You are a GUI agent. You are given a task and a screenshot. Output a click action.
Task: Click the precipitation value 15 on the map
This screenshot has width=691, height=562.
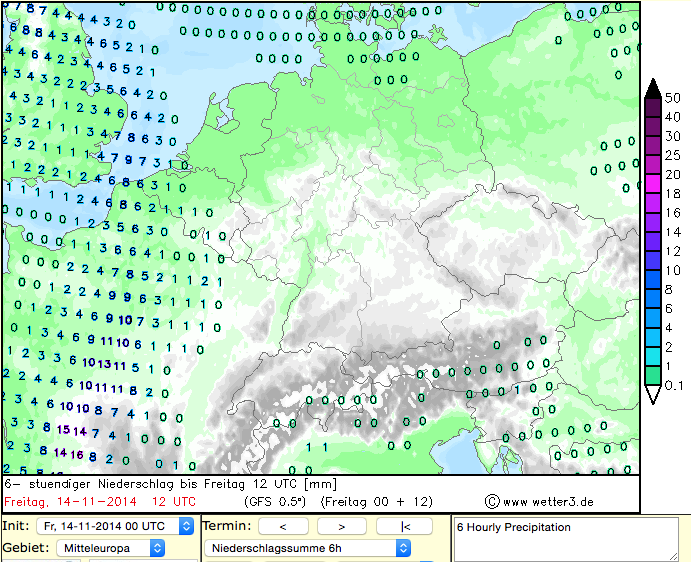pos(63,429)
